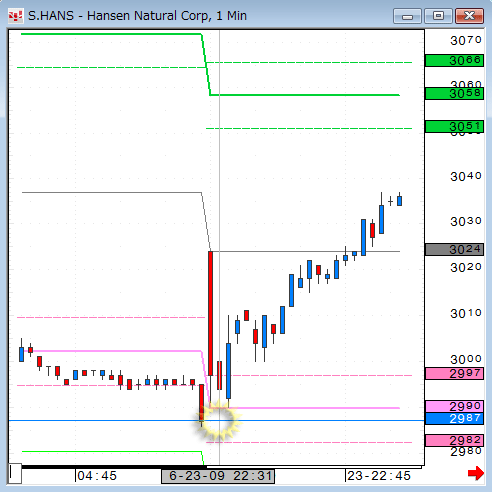This screenshot has width=492, height=492.
Task: Click the 3010 price scale label
Action: 466,313
